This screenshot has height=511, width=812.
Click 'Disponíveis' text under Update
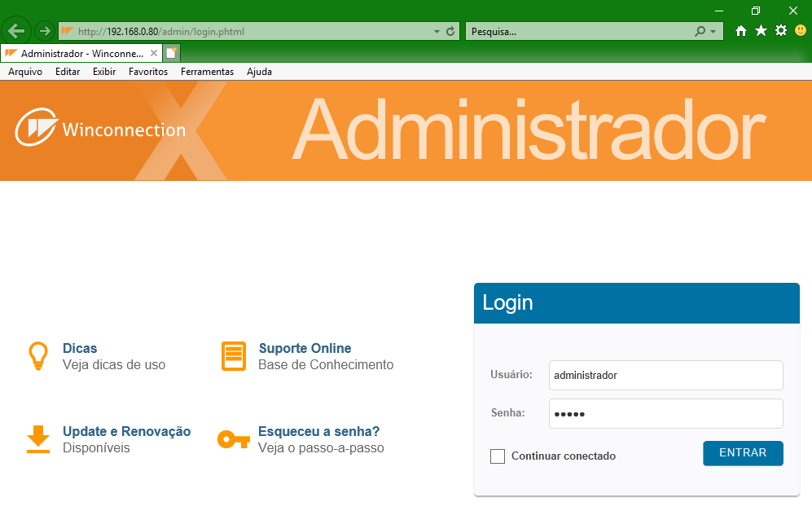click(x=96, y=447)
